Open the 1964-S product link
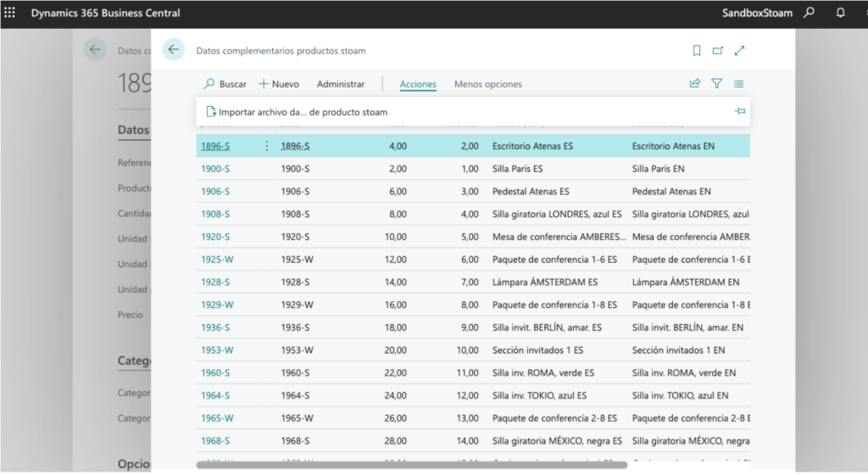Viewport: 868px width, 475px height. [214, 396]
